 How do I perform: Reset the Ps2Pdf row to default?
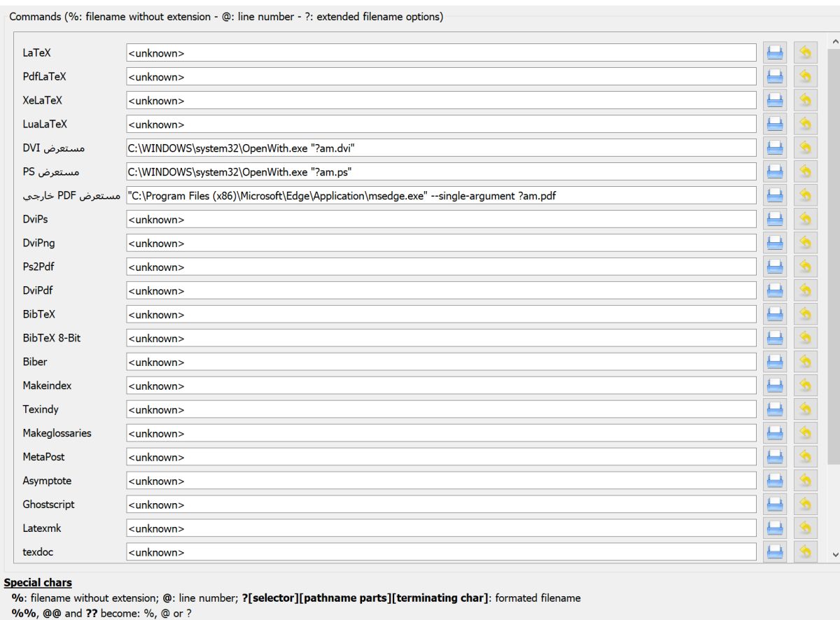[806, 267]
